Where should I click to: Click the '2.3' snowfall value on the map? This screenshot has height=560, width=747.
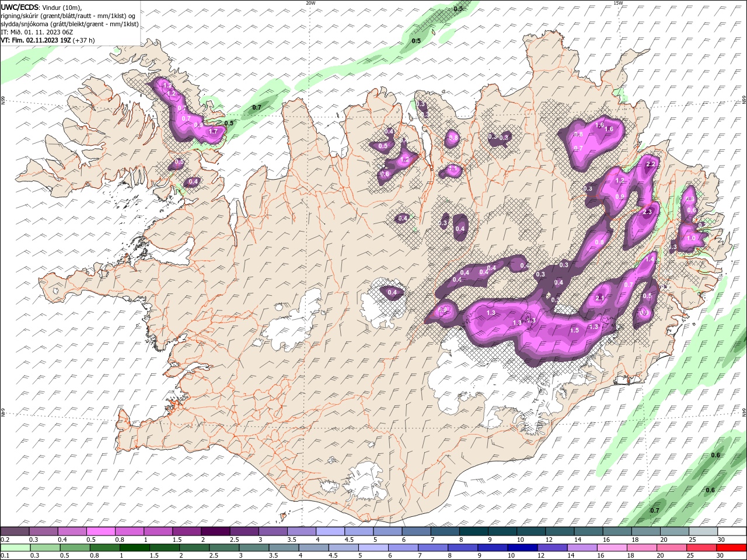647,212
